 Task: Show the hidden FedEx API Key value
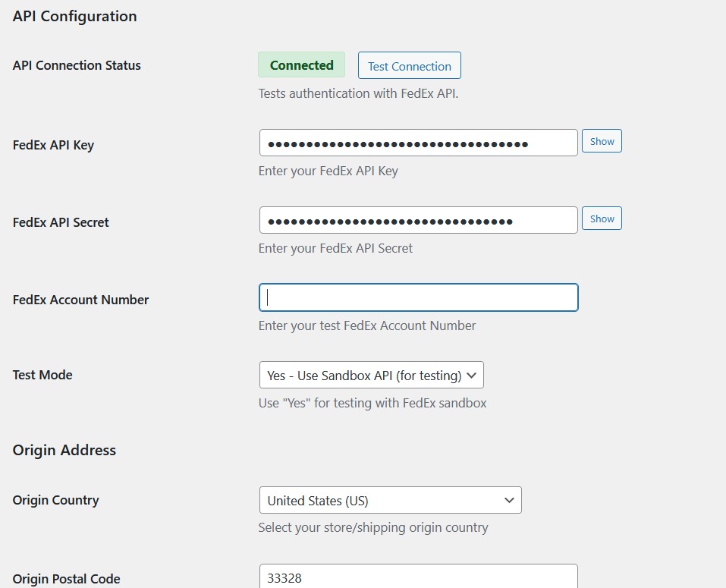601,141
